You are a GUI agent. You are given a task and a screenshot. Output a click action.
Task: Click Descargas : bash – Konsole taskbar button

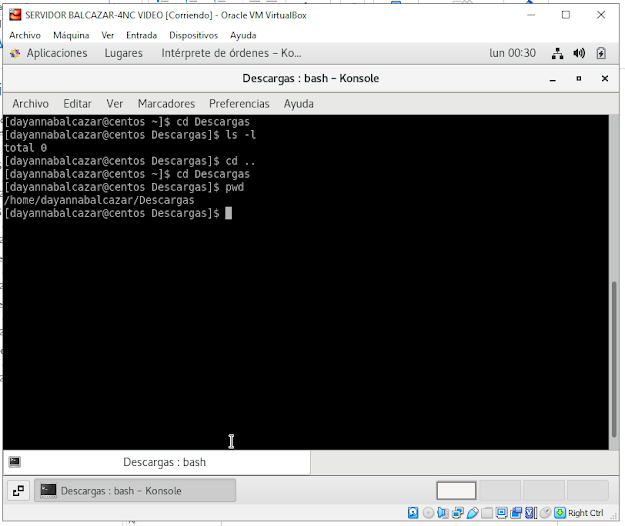(x=135, y=491)
